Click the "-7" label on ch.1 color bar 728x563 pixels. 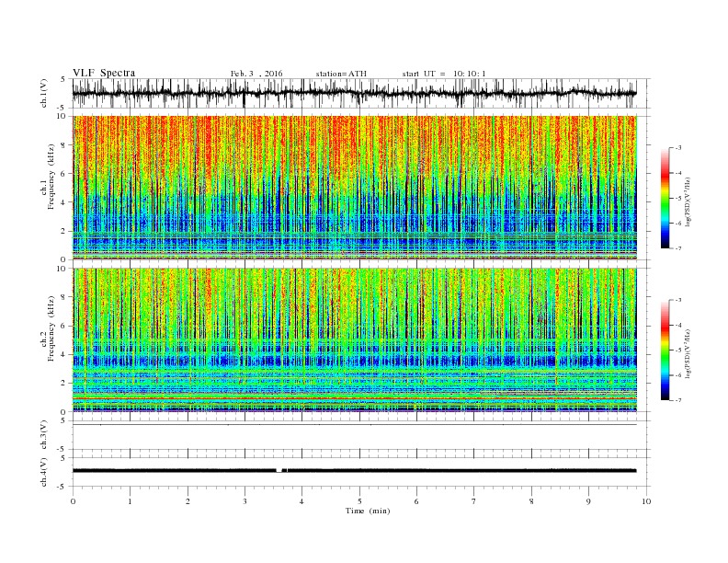pos(678,248)
